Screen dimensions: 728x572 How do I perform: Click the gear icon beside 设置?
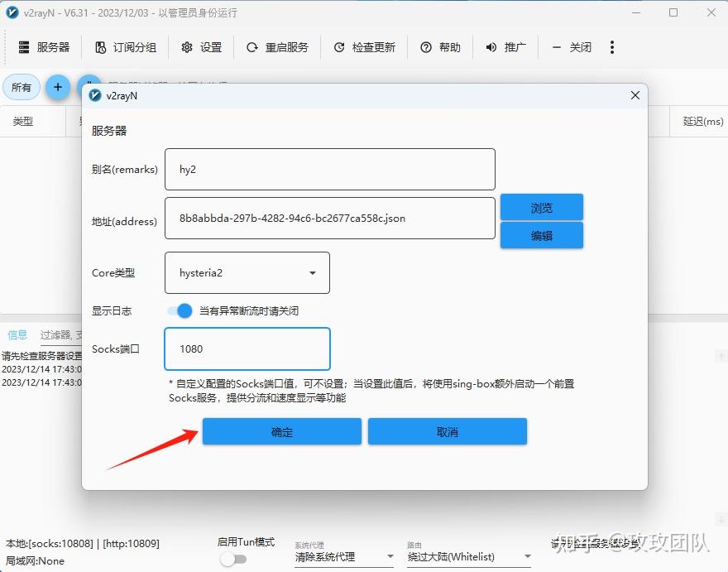click(187, 47)
